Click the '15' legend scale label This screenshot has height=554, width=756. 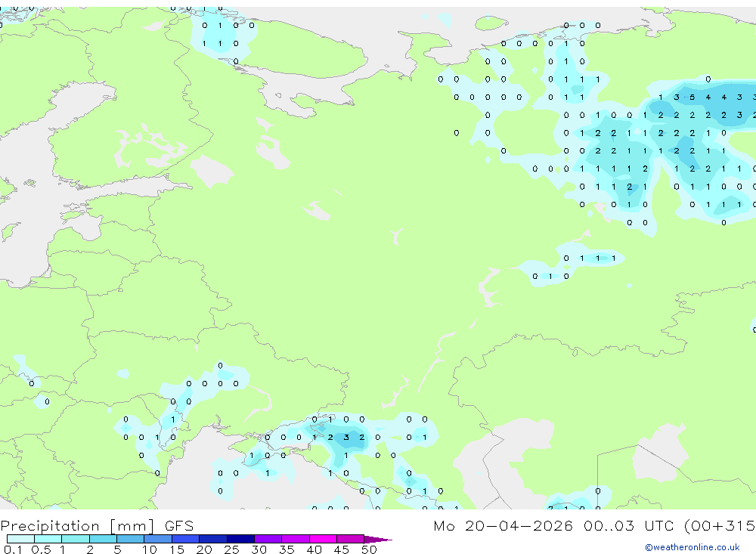[x=177, y=549]
